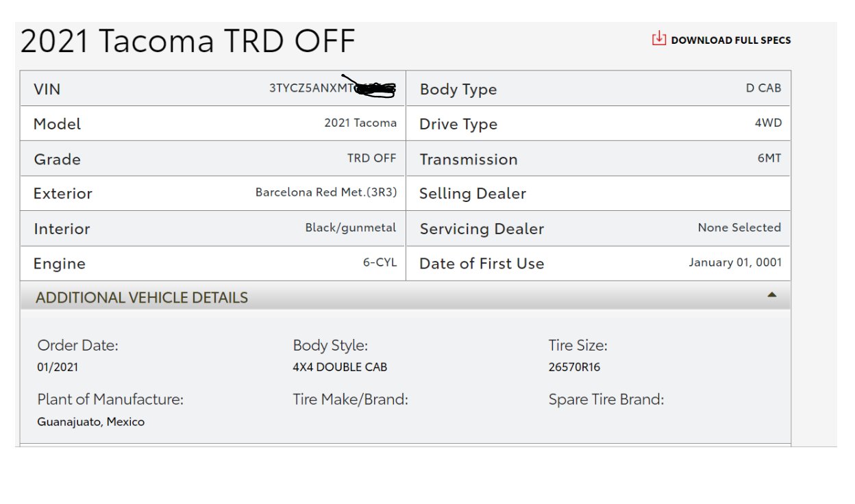Screen dimensions: 855x504
Task: Click the Barcelona Red Met.(3R3) exterior color
Action: point(325,192)
